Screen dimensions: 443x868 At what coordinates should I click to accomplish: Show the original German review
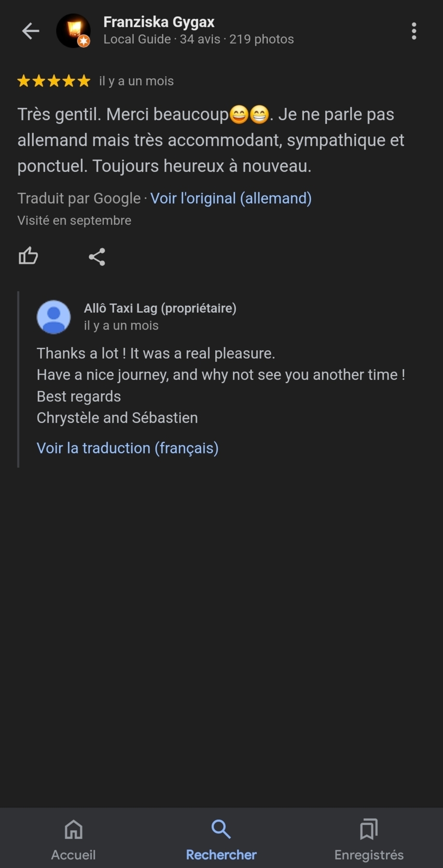[231, 198]
